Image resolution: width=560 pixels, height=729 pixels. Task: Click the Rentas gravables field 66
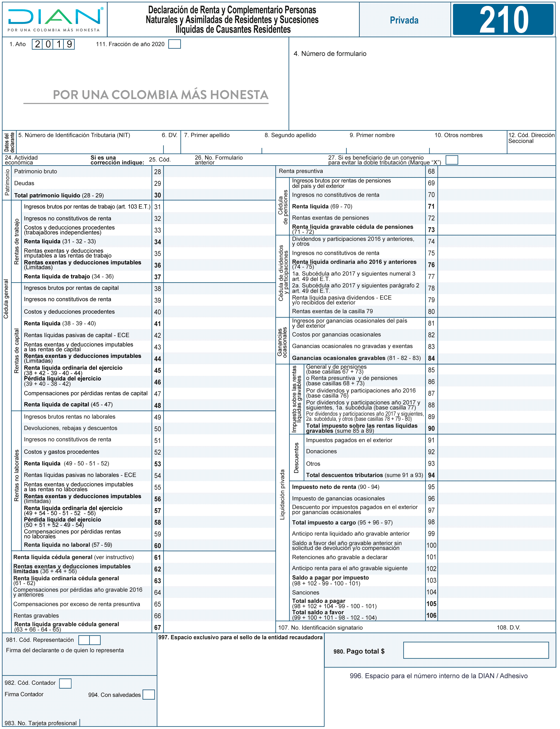219,616
